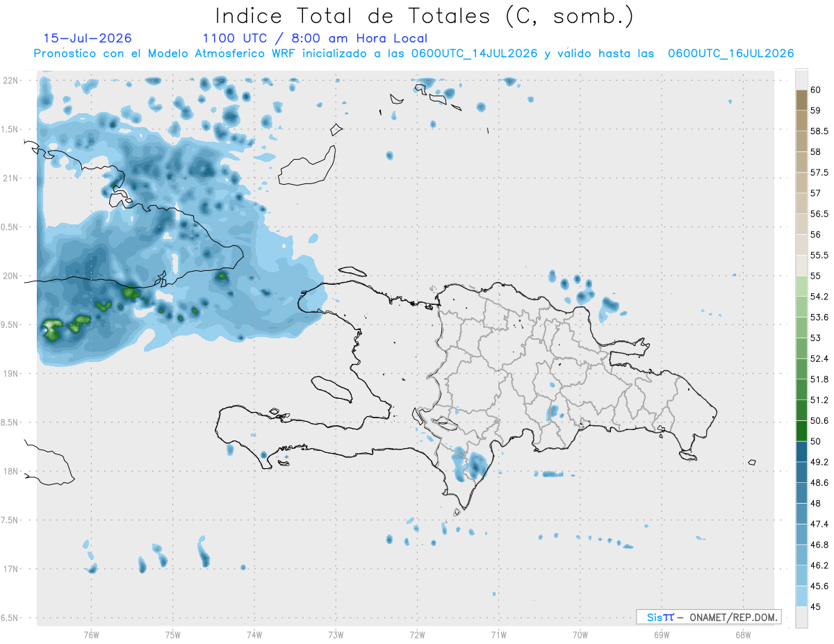Viewport: 834px width, 644px height.
Task: Click the latitude label '17N'
Action: 12,570
